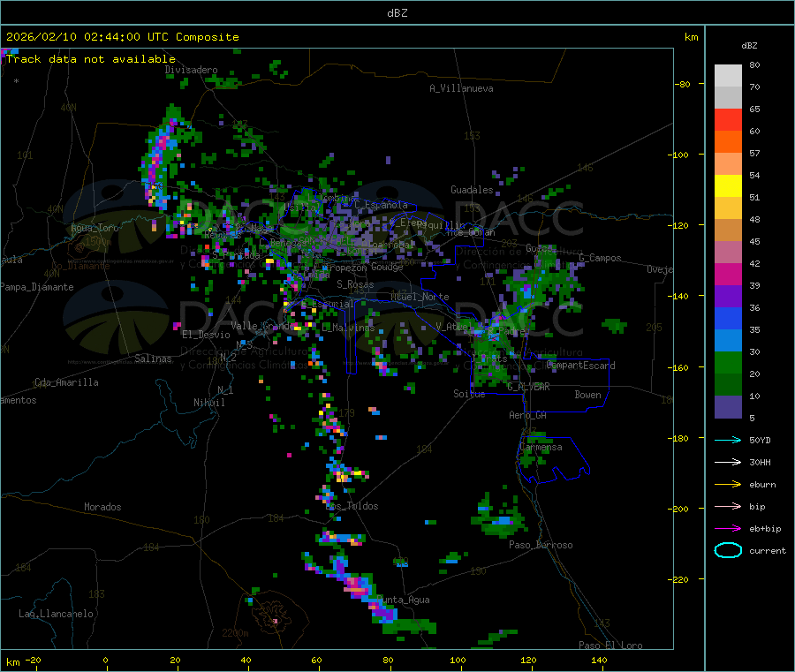Click the 'L_Malvinas' map label
795x672 pixels.
pos(348,328)
